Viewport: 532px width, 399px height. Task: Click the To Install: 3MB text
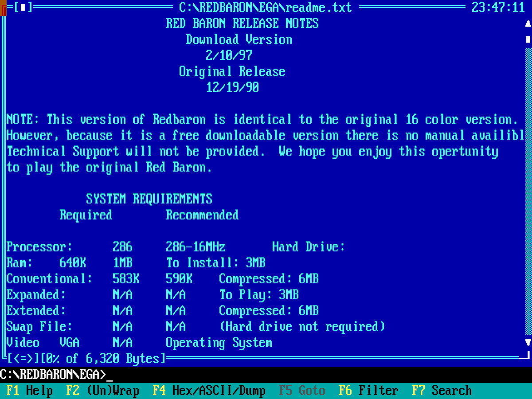click(216, 263)
